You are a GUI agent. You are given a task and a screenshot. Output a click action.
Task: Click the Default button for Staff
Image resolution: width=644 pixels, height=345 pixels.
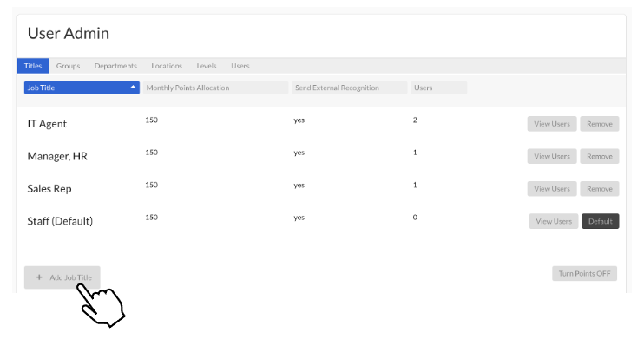click(x=601, y=221)
